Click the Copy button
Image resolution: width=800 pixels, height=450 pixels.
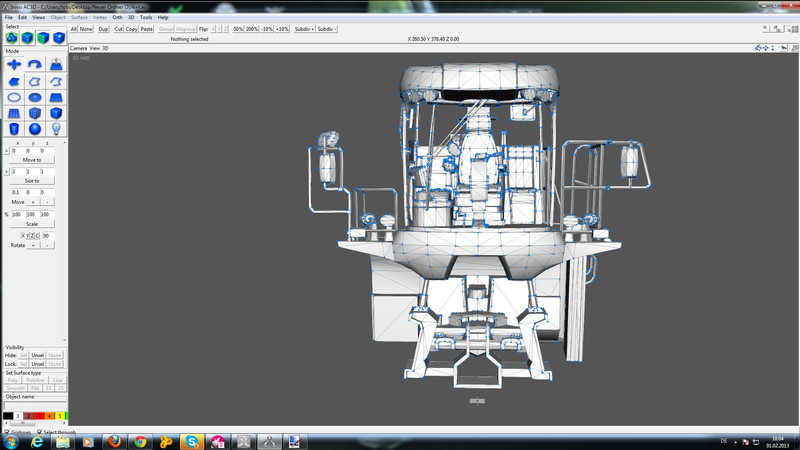click(x=132, y=29)
